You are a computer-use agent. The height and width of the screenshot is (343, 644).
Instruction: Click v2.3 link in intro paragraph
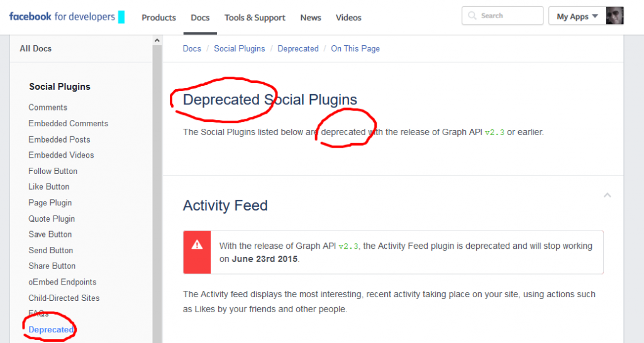point(494,133)
